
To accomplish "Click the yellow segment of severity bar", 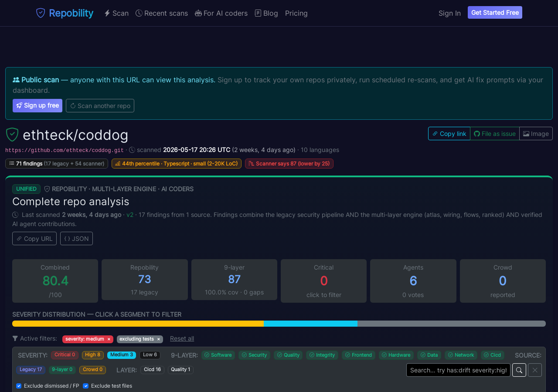I will [x=138, y=324].
